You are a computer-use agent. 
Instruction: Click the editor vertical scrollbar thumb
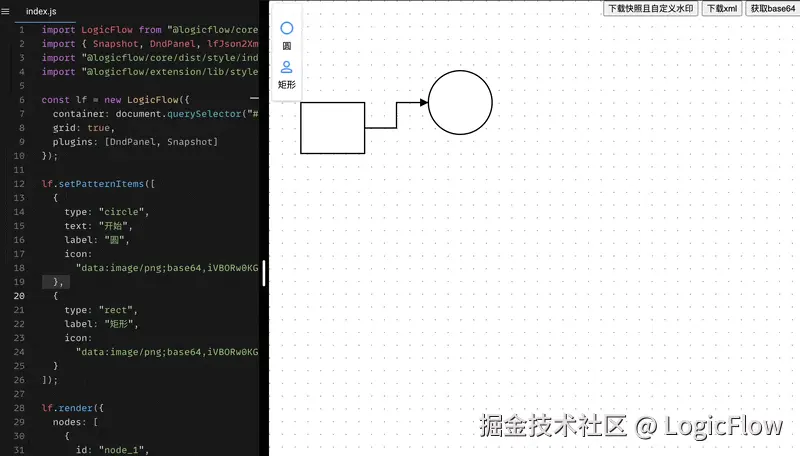pos(263,273)
